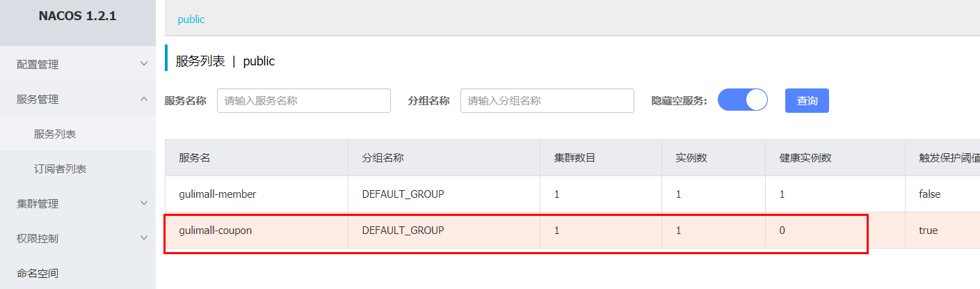Screen dimensions: 980x289
Task: Open 命名空间 in the sidebar
Action: pos(38,273)
